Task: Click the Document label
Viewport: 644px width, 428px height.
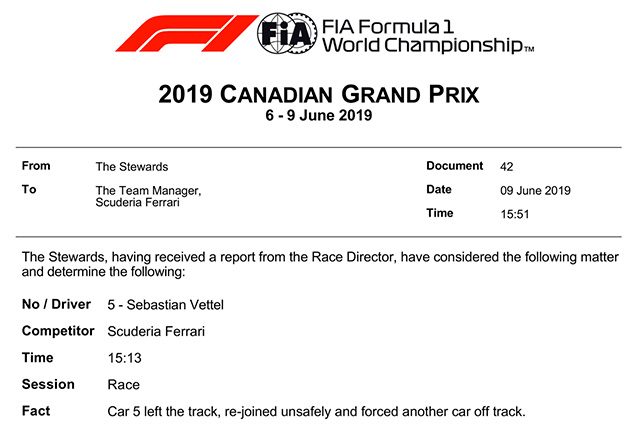Action: [454, 166]
